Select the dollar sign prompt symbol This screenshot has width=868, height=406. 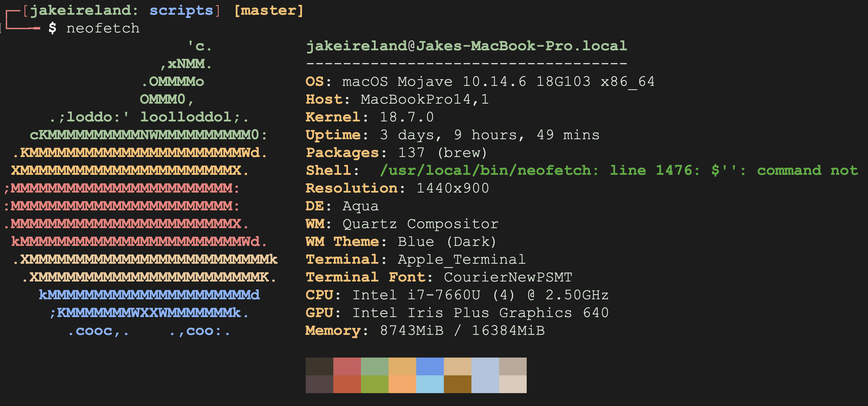click(52, 28)
